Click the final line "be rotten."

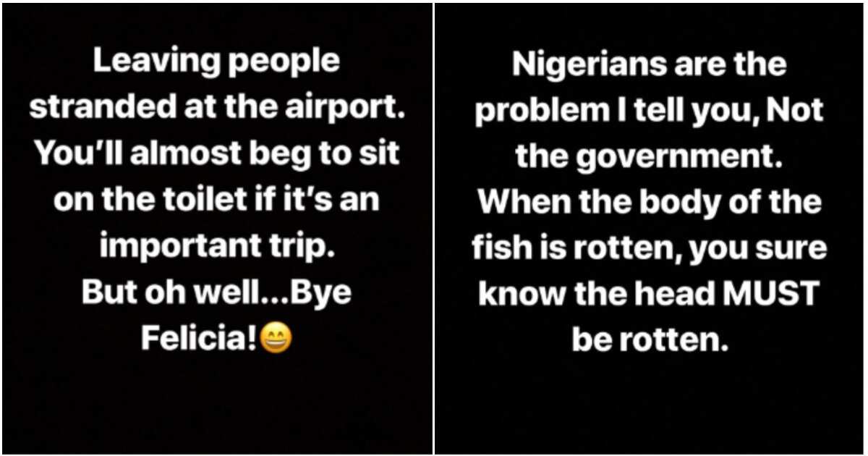tap(650, 339)
